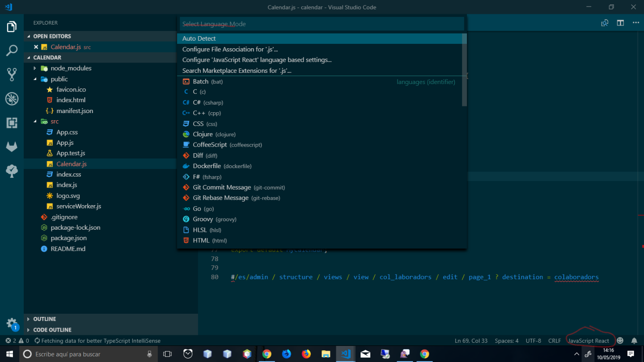
Task: Open the tree icon view in activity bar
Action: pos(12,171)
